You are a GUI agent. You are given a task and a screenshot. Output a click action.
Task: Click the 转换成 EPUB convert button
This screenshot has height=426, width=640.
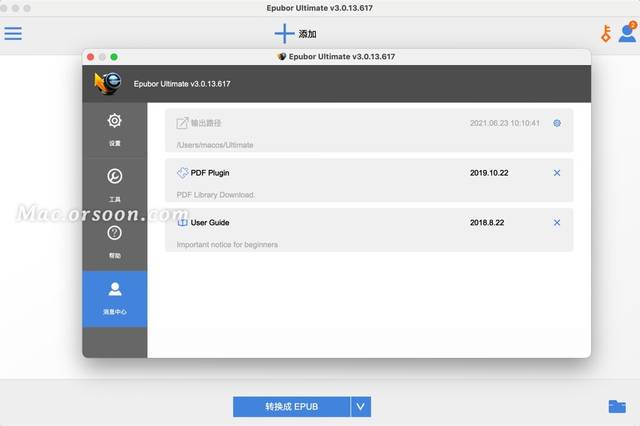(291, 407)
